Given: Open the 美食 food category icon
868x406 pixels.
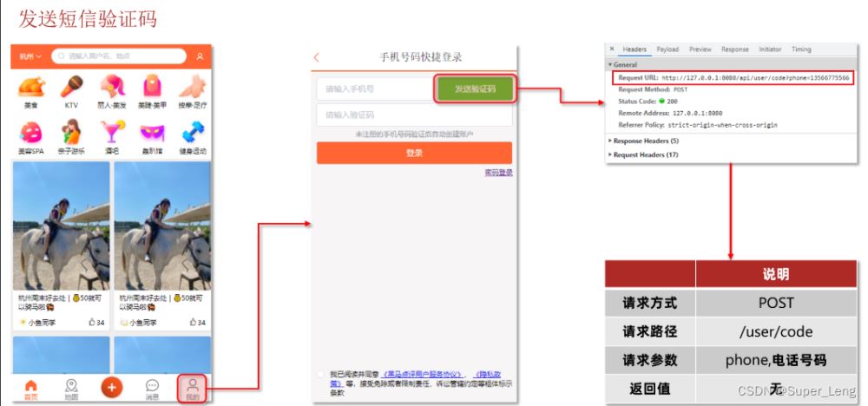Looking at the screenshot, I should pos(31,88).
